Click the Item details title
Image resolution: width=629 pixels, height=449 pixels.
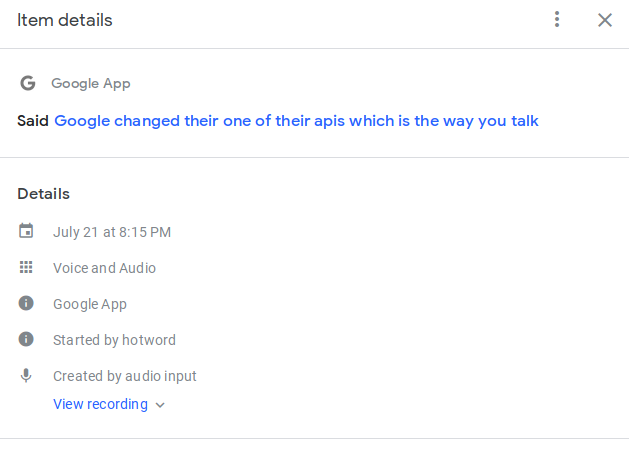coord(65,20)
